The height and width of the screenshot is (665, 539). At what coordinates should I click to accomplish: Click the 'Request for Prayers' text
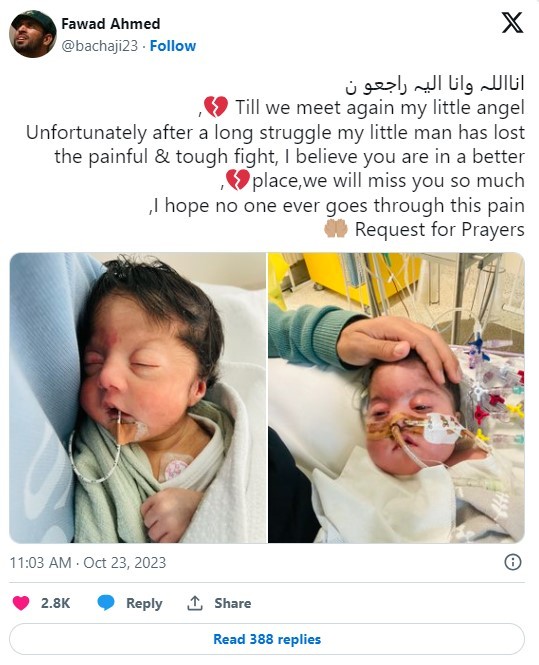(439, 229)
